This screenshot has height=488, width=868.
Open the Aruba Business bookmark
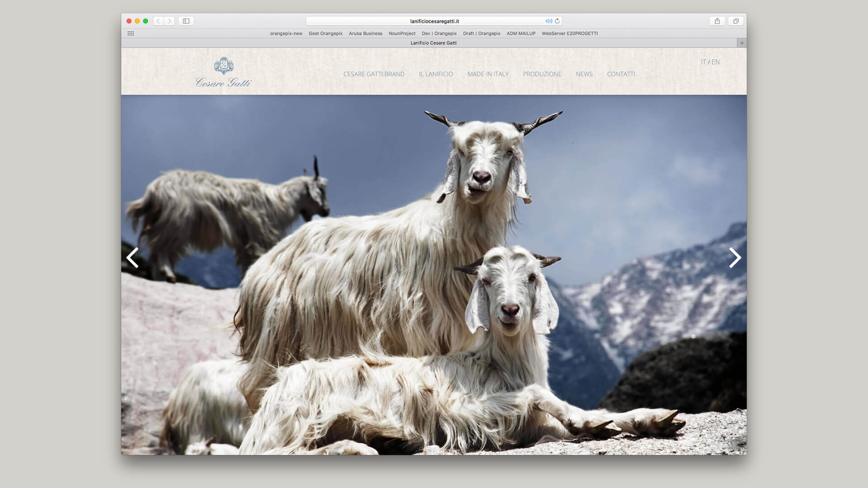coord(365,33)
